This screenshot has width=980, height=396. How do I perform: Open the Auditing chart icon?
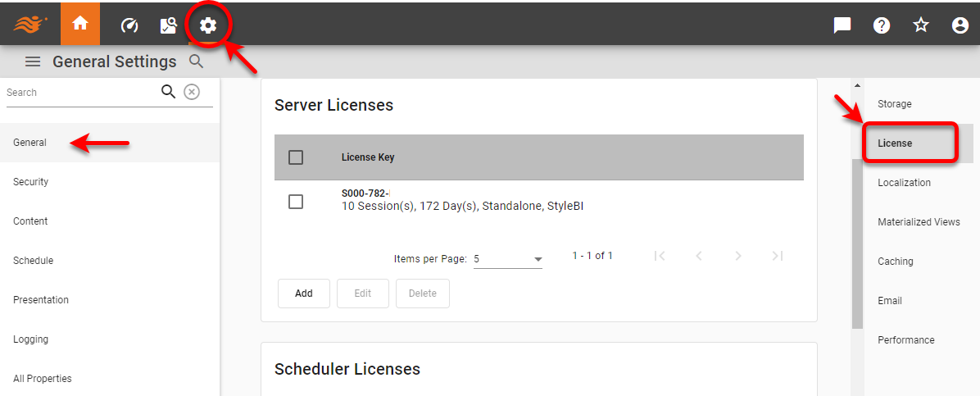coord(169,25)
